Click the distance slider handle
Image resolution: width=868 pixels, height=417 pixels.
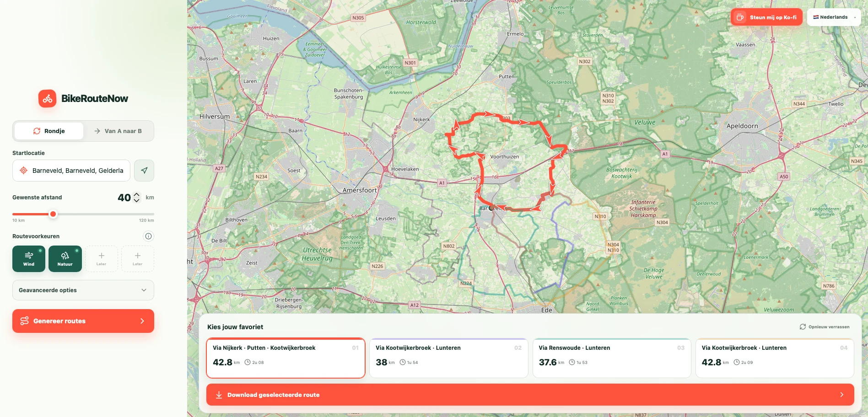53,214
